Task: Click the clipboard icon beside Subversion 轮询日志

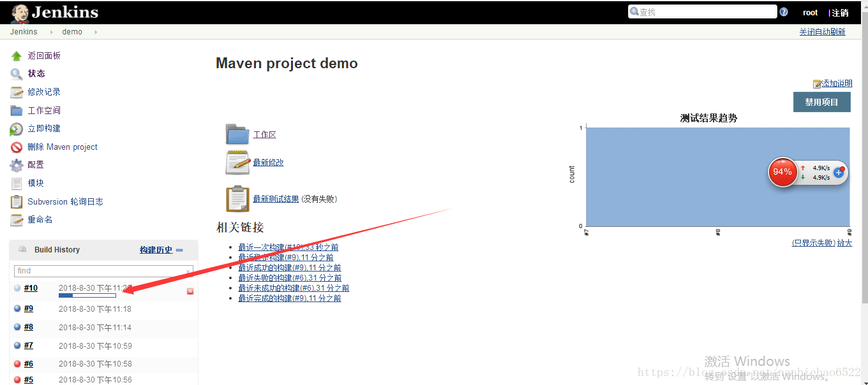Action: (x=17, y=202)
